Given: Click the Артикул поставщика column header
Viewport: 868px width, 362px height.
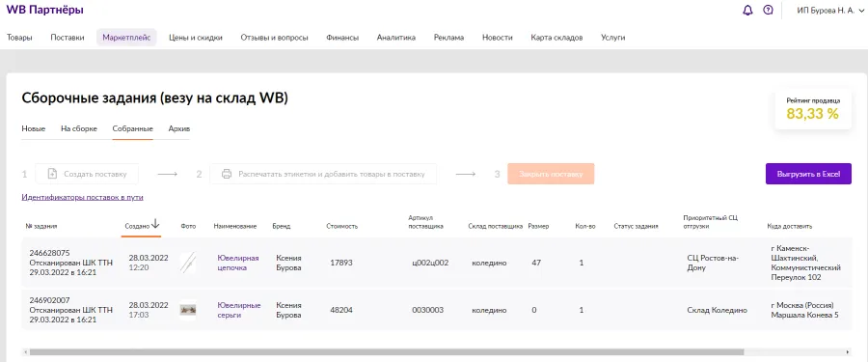Looking at the screenshot, I should click(426, 222).
